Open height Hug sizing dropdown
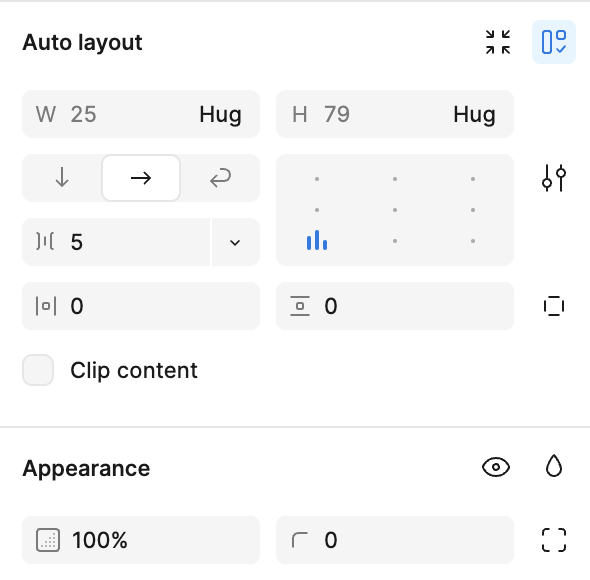The image size is (590, 580). pyautogui.click(x=474, y=114)
